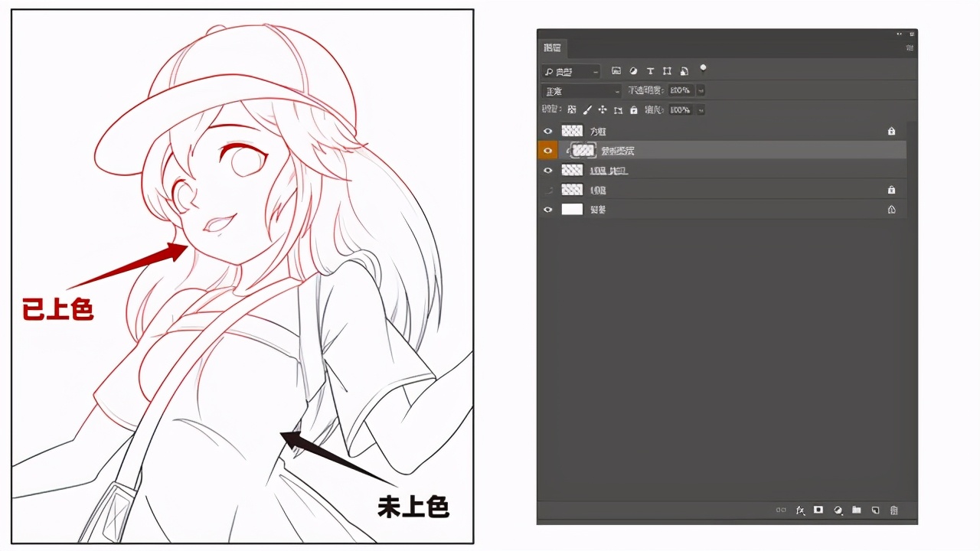Select the underlined-name layer thumbnail
The image size is (980, 551).
coord(572,171)
